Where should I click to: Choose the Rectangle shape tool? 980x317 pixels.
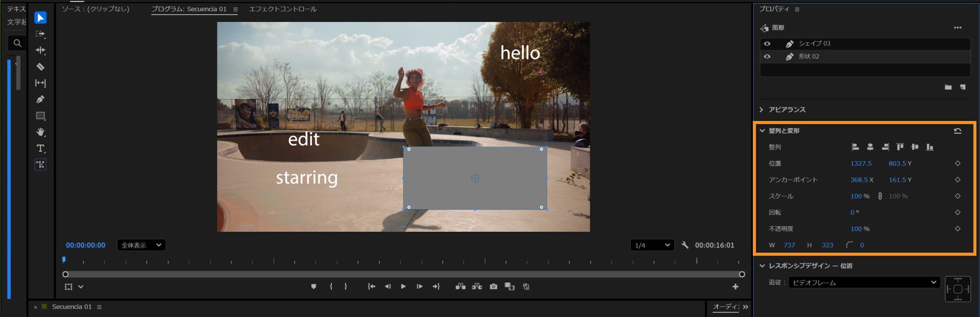[40, 116]
